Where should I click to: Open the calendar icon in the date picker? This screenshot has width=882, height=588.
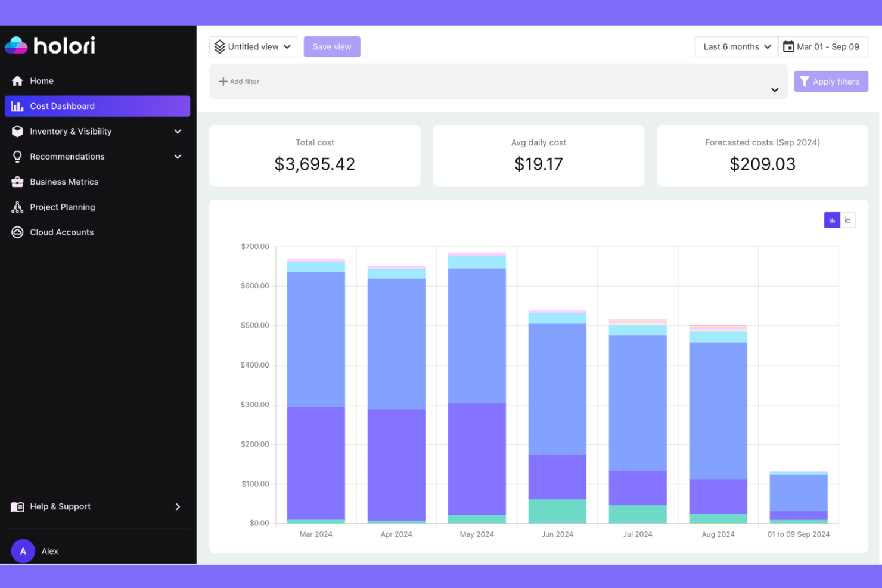point(788,46)
